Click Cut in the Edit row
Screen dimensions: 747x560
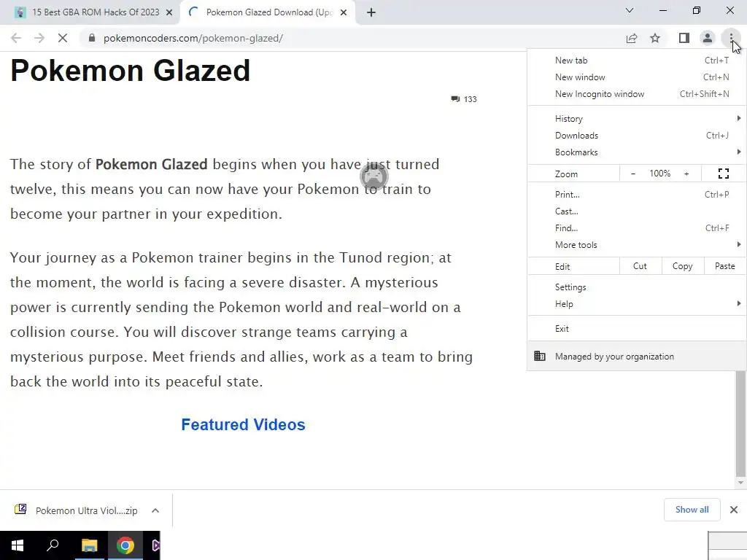[x=640, y=266]
